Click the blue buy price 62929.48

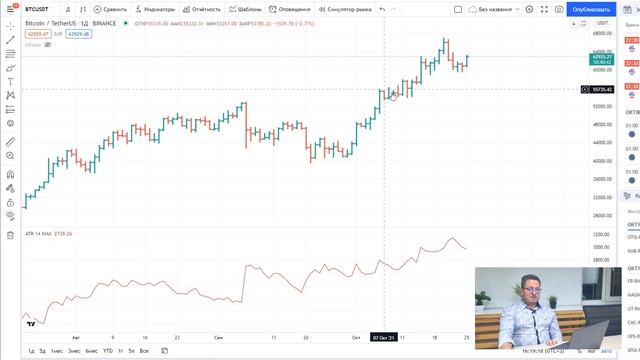click(78, 34)
